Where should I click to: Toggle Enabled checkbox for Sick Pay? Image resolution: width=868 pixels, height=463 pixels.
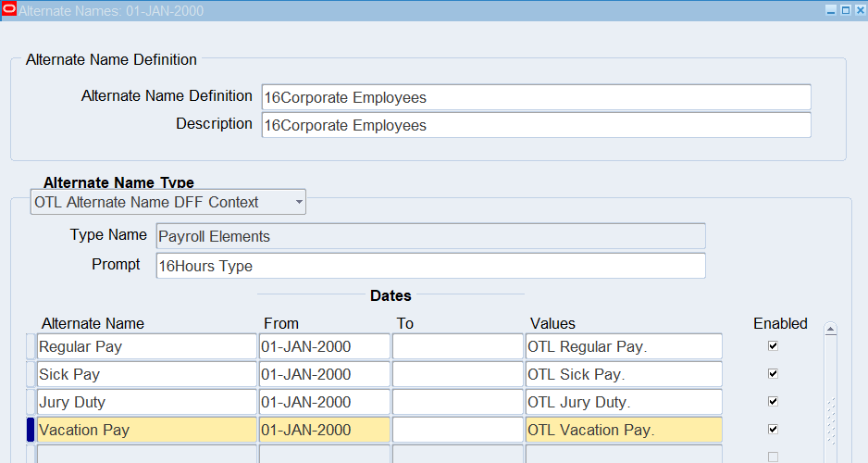pyautogui.click(x=773, y=374)
